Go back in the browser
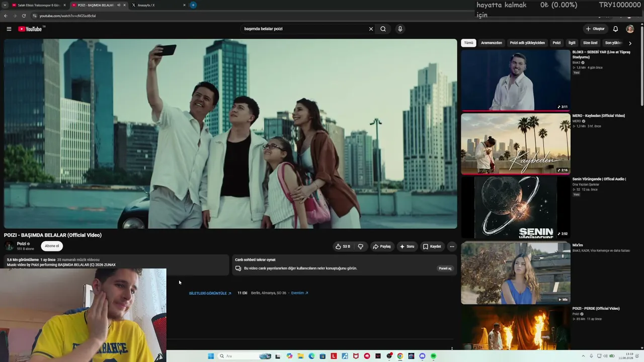644x362 pixels. pyautogui.click(x=6, y=16)
